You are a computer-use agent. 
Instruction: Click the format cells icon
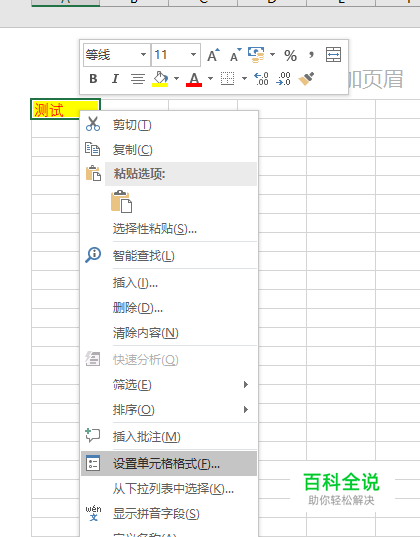pos(93,463)
